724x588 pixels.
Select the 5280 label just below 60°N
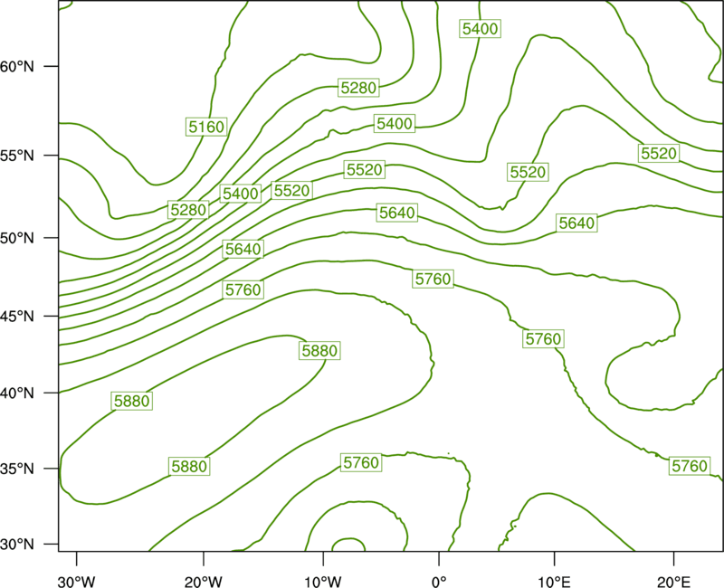click(358, 87)
